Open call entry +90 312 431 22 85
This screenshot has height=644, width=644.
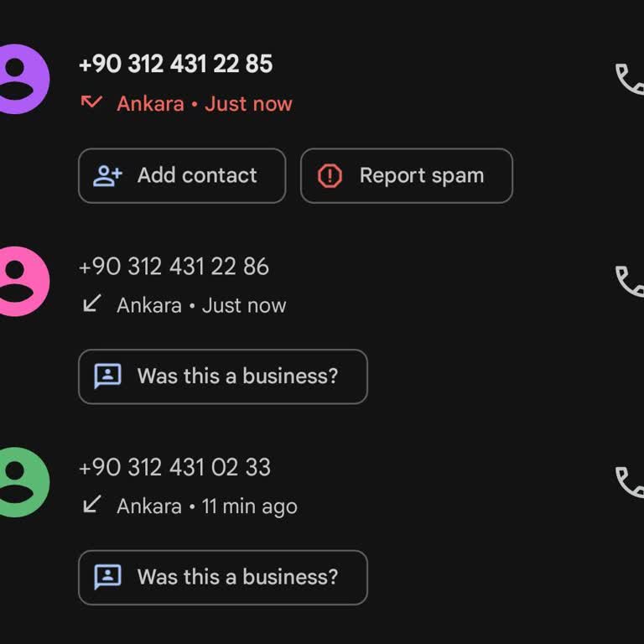click(x=175, y=64)
